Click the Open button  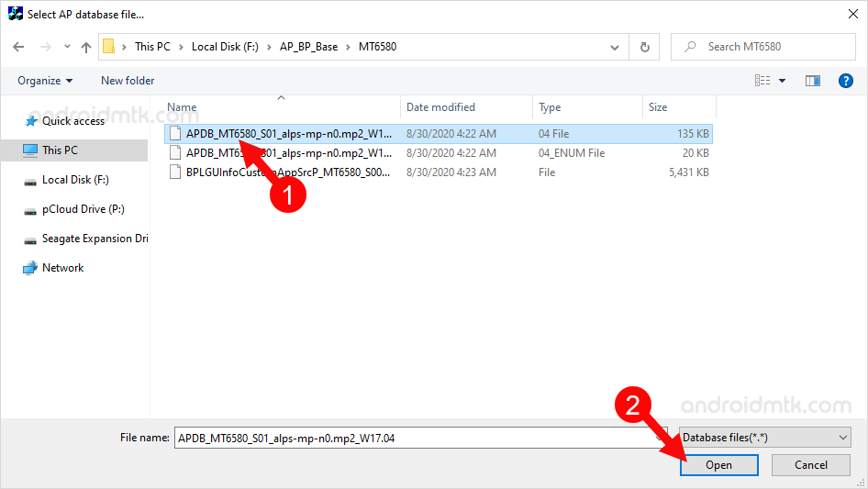719,465
